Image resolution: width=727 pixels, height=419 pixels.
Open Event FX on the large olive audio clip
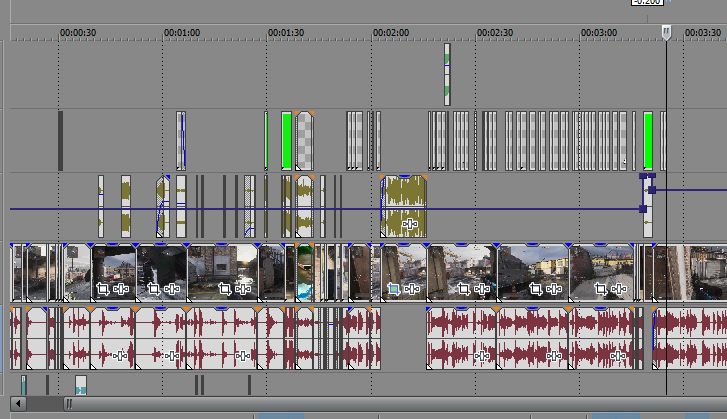[410, 224]
